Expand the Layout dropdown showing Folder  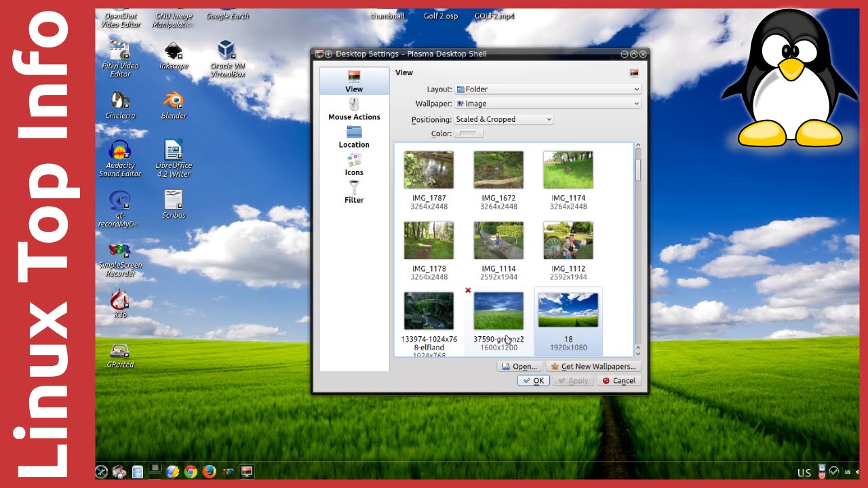click(x=548, y=89)
